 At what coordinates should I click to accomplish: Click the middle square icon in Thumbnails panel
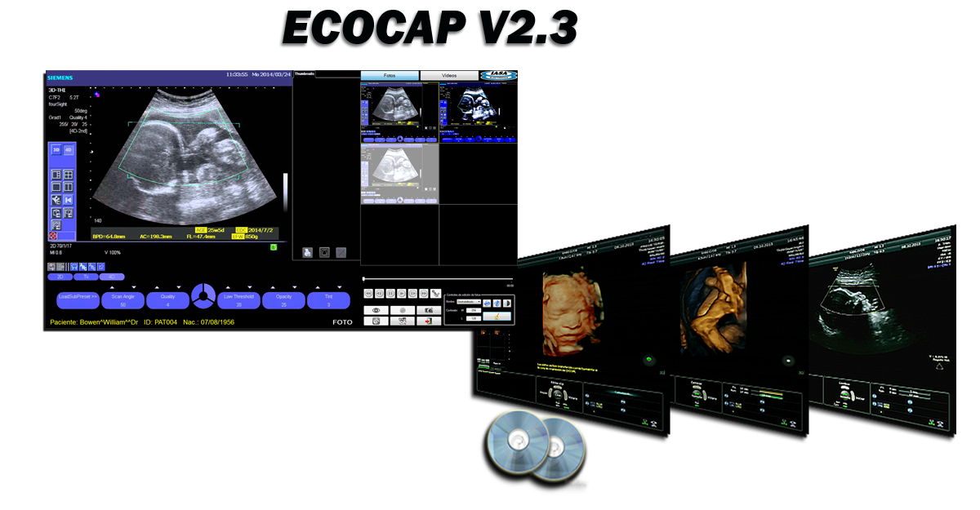[x=324, y=252]
